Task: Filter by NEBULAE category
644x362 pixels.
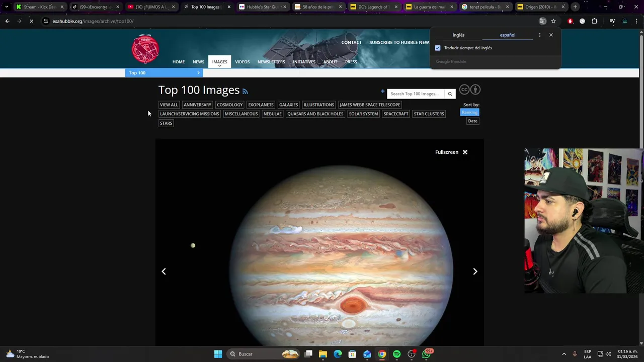Action: [272, 114]
